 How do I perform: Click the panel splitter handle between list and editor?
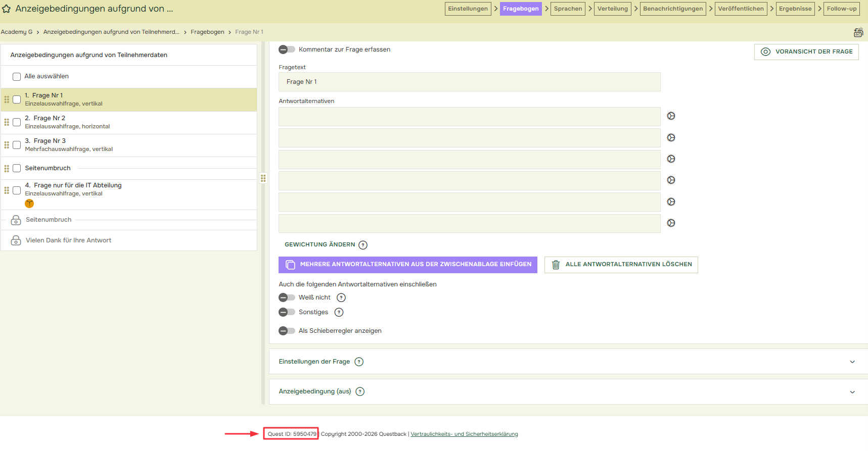point(263,178)
